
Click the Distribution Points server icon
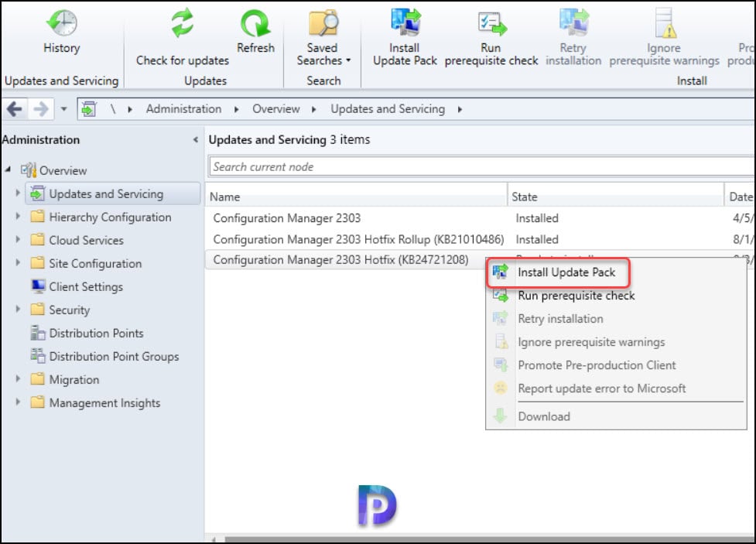38,333
